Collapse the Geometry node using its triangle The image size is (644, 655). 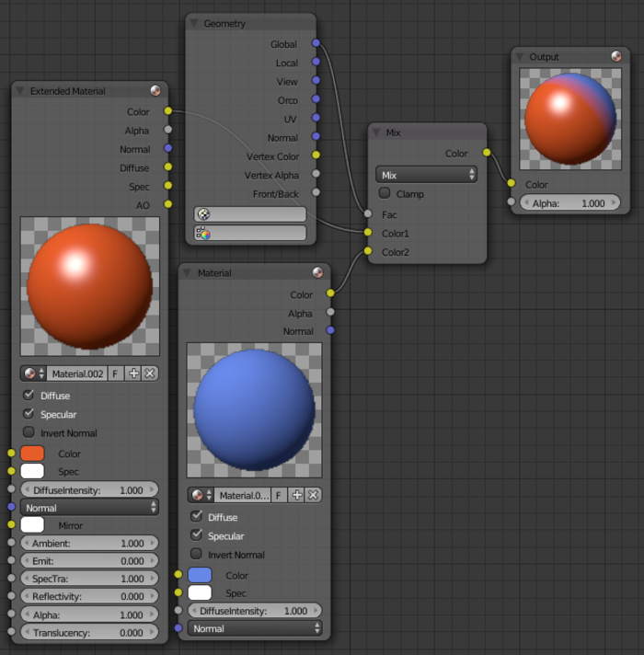[194, 23]
